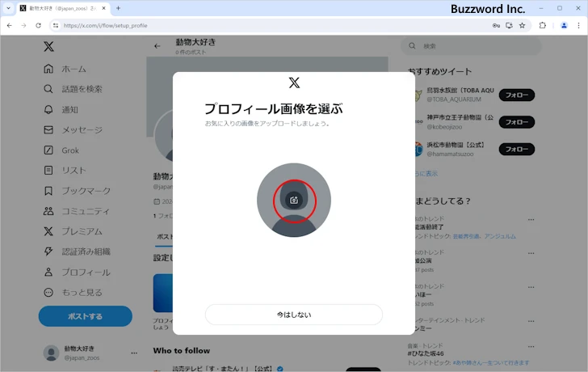Click browser back arrow
This screenshot has height=372, width=588.
click(x=10, y=26)
